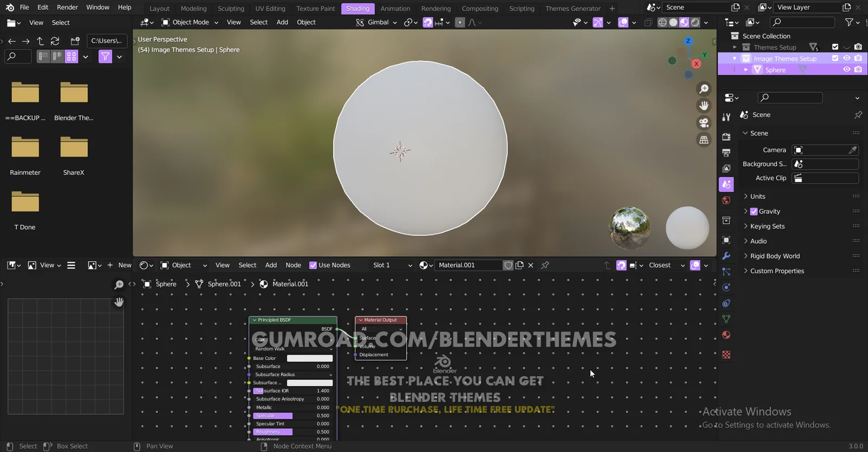Toggle the Gravity checkbox
Image resolution: width=868 pixels, height=452 pixels.
pos(754,211)
